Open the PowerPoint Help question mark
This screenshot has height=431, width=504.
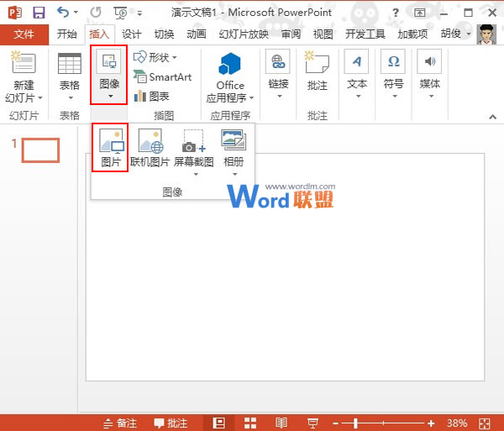coord(396,13)
